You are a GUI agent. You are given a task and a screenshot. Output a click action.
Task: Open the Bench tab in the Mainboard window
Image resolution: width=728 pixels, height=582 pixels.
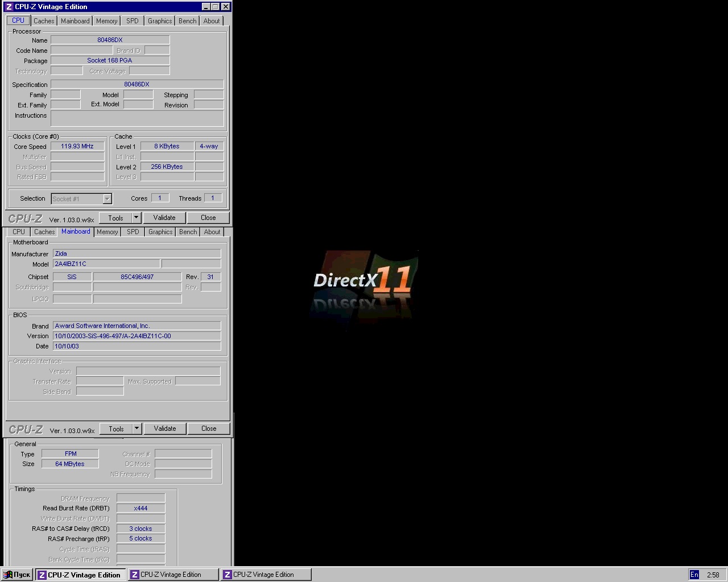188,232
